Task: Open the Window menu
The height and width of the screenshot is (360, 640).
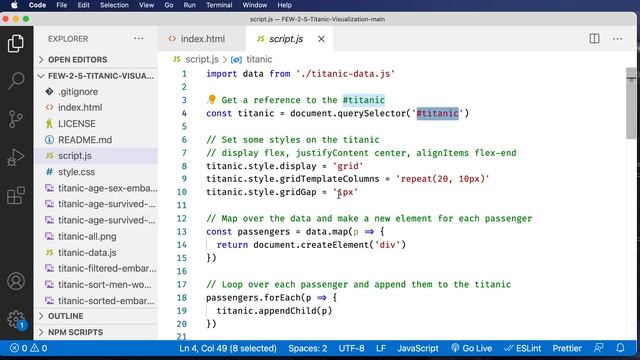Action: tap(255, 5)
